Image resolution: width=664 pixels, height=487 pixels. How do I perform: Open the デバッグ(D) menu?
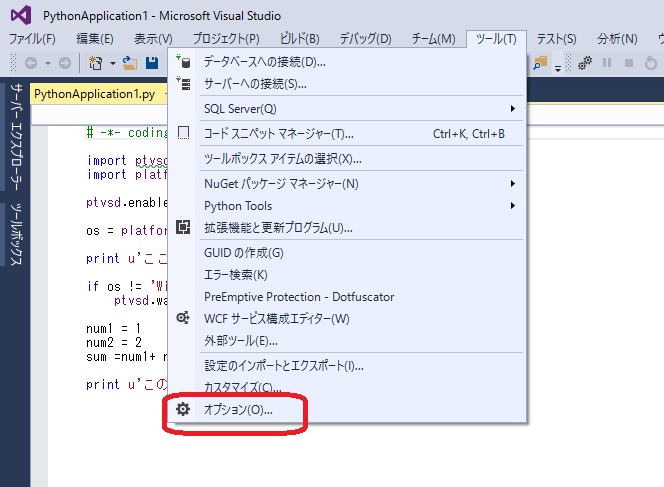(x=365, y=39)
